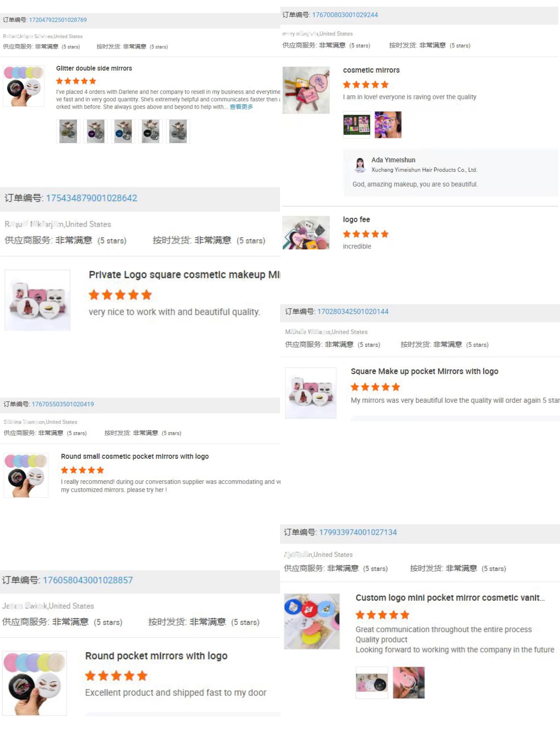
Task: Open Custom logo mini pocket mirror product image
Action: (x=311, y=621)
